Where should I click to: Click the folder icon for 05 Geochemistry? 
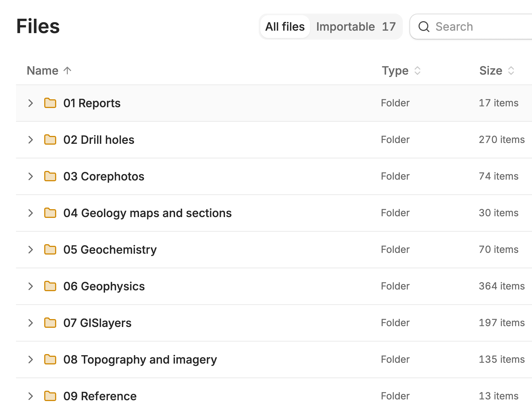coord(50,250)
